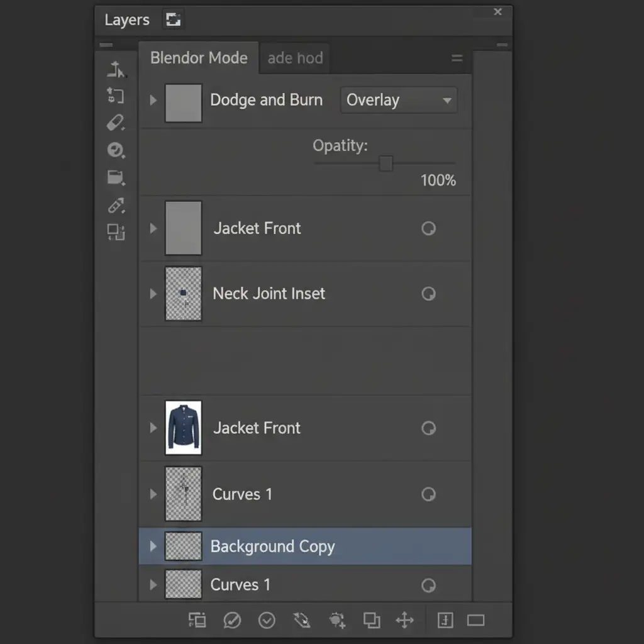Open the Overlay blend mode dropdown
The width and height of the screenshot is (644, 644).
(x=399, y=100)
